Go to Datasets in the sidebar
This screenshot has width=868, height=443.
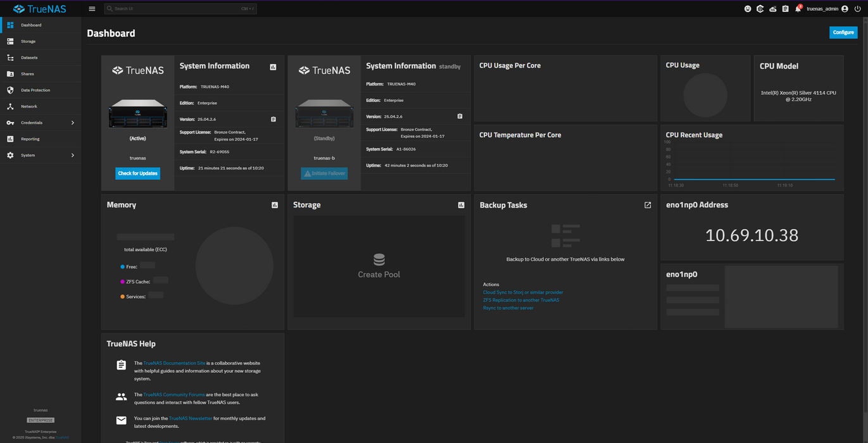(x=29, y=58)
